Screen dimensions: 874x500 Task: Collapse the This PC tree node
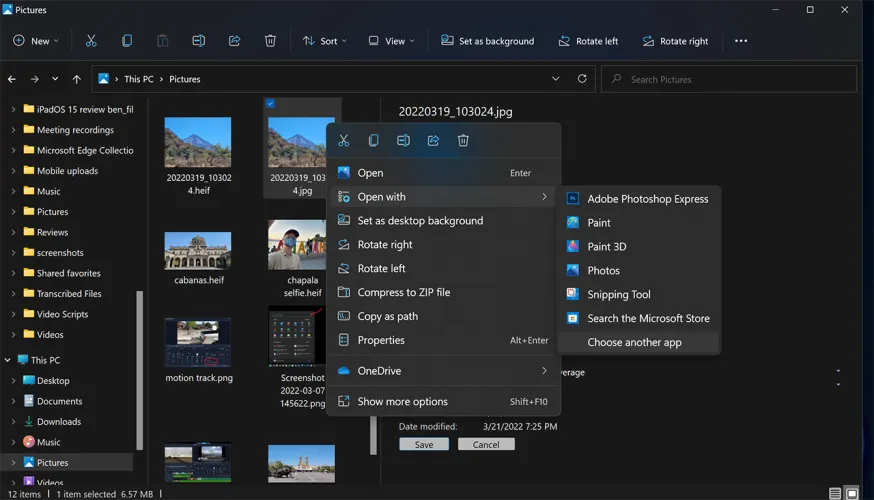pyautogui.click(x=8, y=360)
